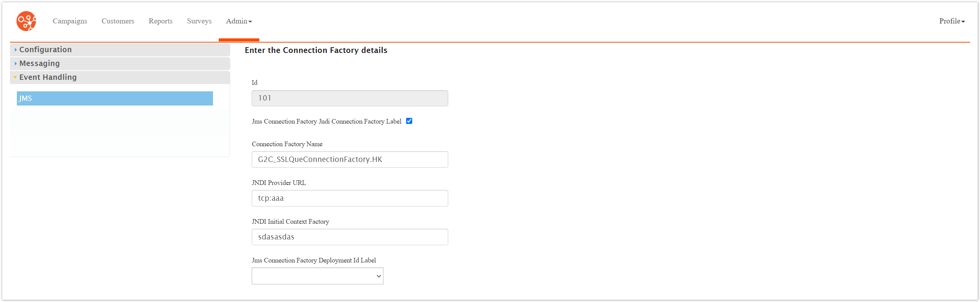Go to the Customers tab
Viewport: 980px width, 302px height.
[118, 21]
